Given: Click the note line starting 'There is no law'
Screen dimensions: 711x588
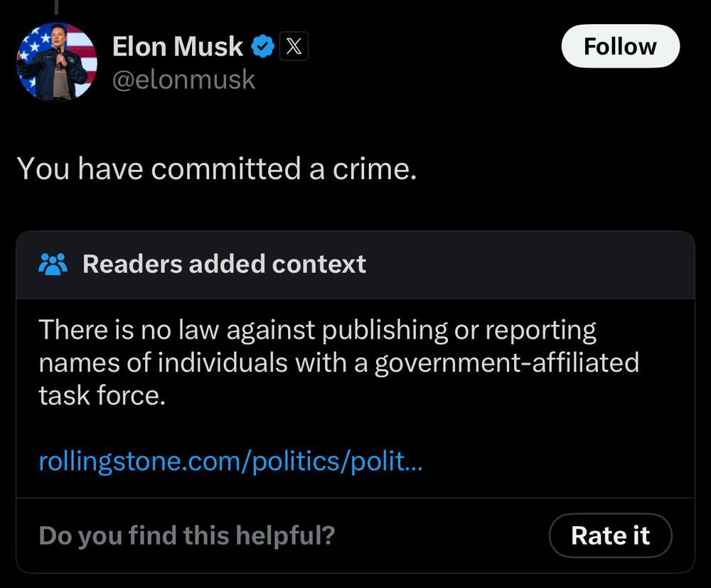Looking at the screenshot, I should tap(317, 330).
